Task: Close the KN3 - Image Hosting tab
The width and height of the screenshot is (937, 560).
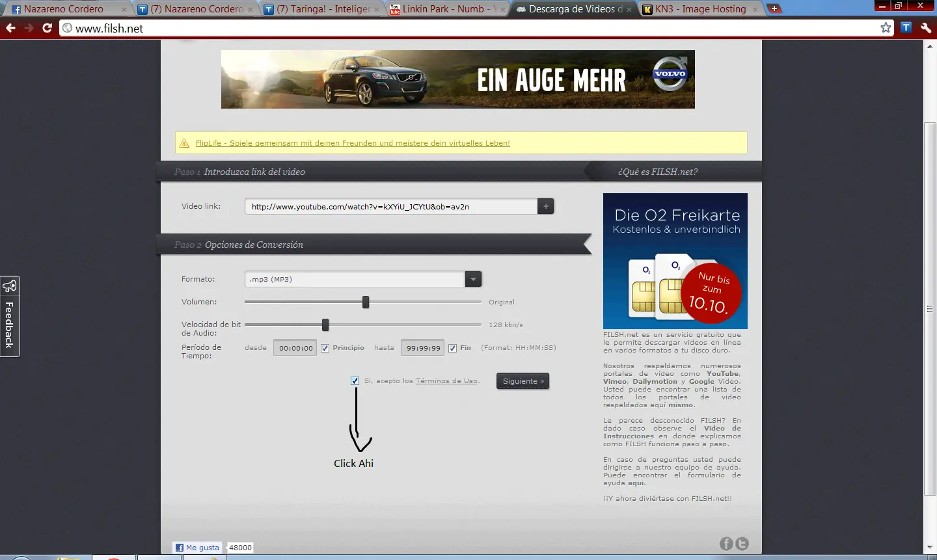Action: pyautogui.click(x=755, y=10)
